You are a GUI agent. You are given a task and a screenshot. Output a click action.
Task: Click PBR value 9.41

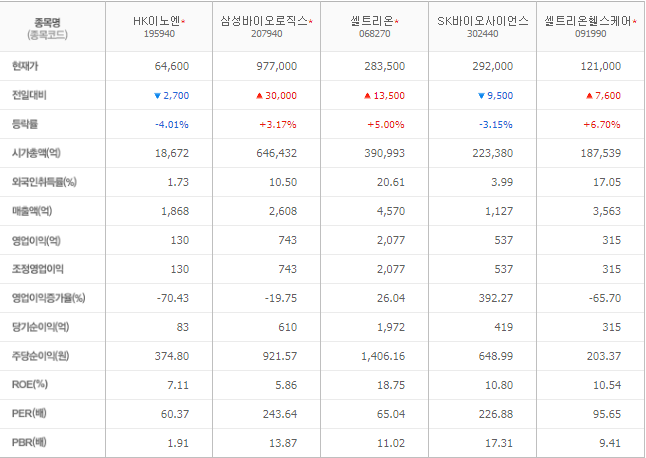[x=610, y=443]
